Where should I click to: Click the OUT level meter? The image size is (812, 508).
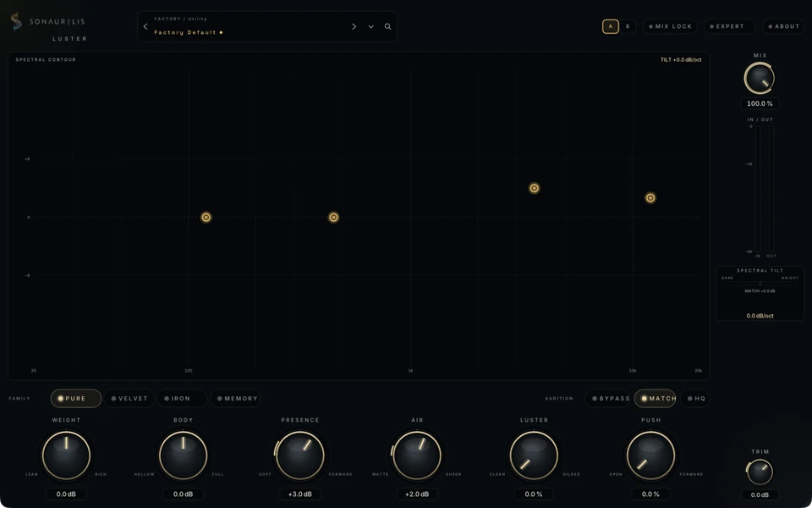(771, 189)
